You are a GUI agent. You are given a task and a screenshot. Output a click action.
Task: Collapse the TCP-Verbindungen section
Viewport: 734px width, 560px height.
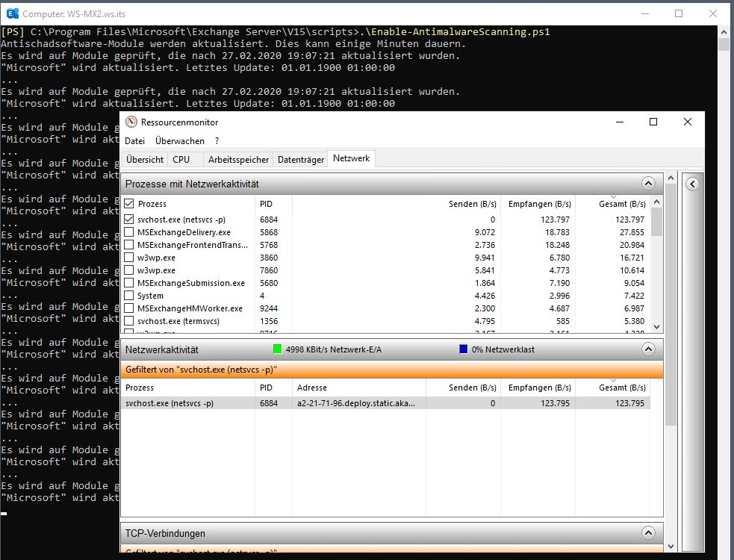(648, 533)
